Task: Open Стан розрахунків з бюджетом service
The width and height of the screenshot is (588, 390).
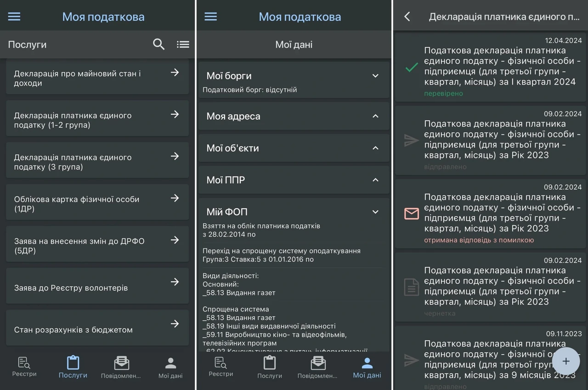Action: point(97,328)
